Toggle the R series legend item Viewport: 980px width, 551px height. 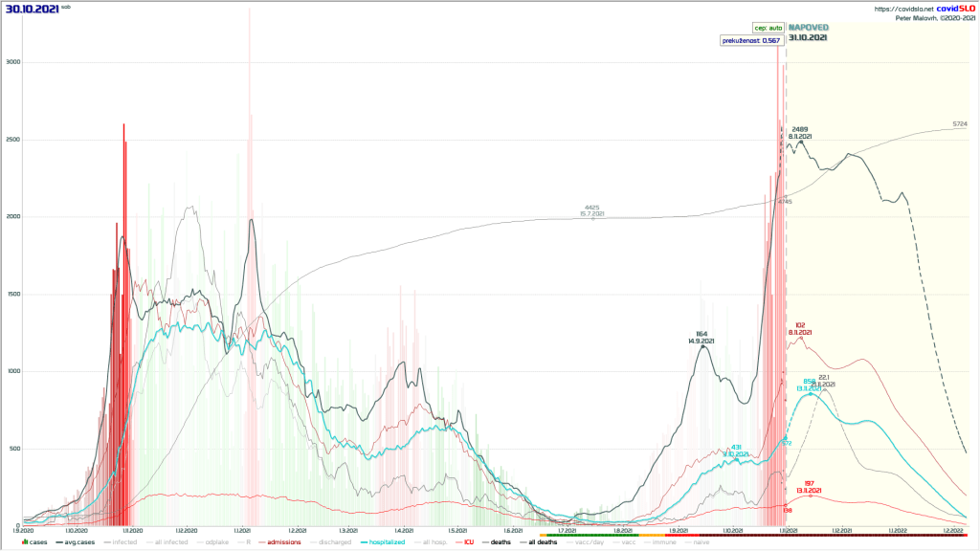[x=247, y=542]
